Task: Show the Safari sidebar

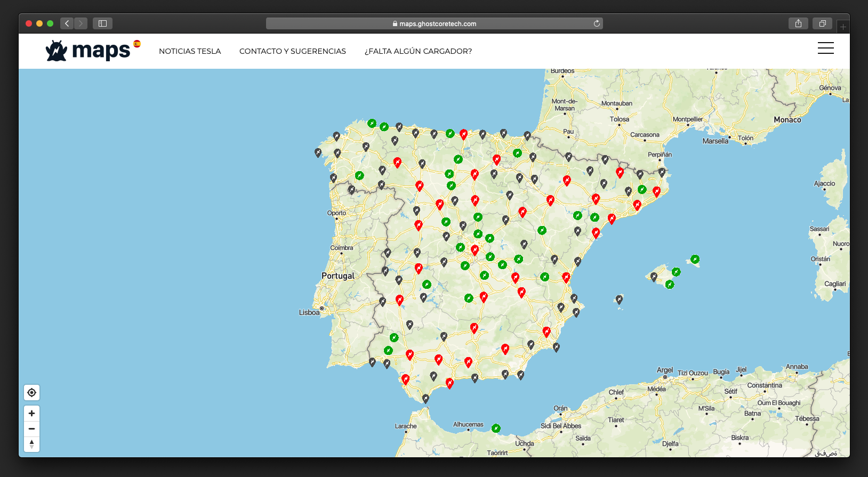Action: coord(102,23)
